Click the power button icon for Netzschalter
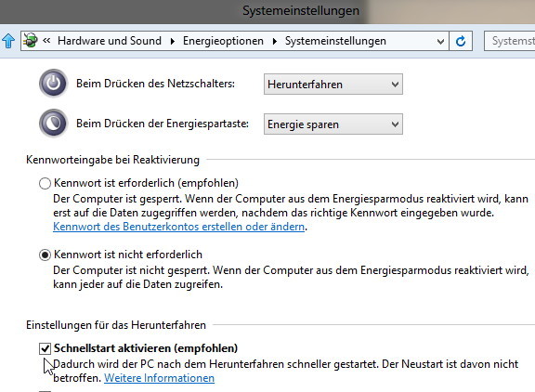The width and height of the screenshot is (535, 392). click(53, 84)
